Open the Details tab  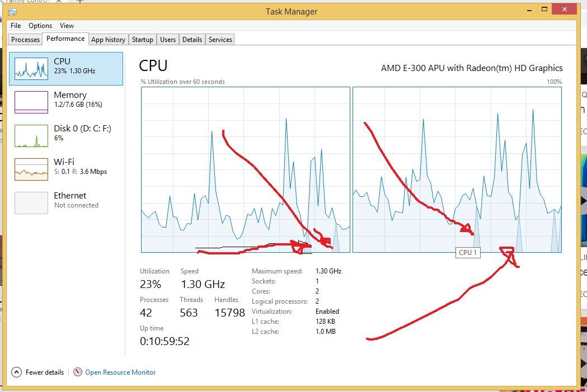[x=192, y=39]
